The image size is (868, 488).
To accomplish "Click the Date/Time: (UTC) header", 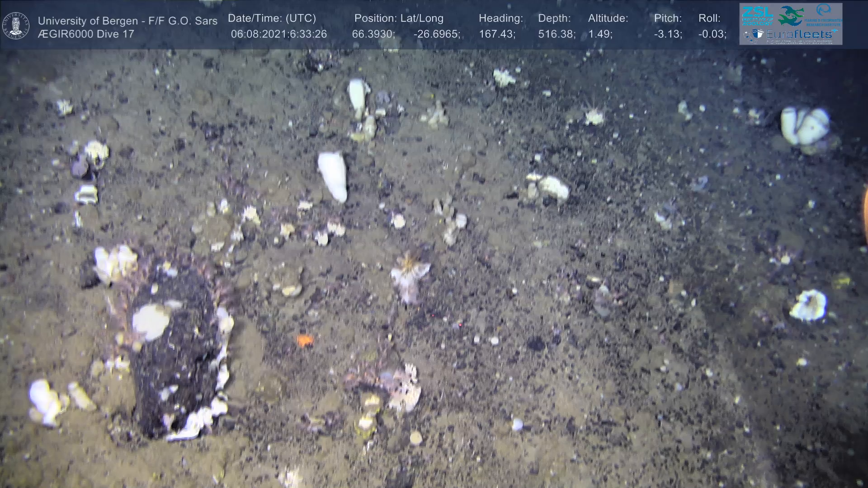I will point(272,19).
